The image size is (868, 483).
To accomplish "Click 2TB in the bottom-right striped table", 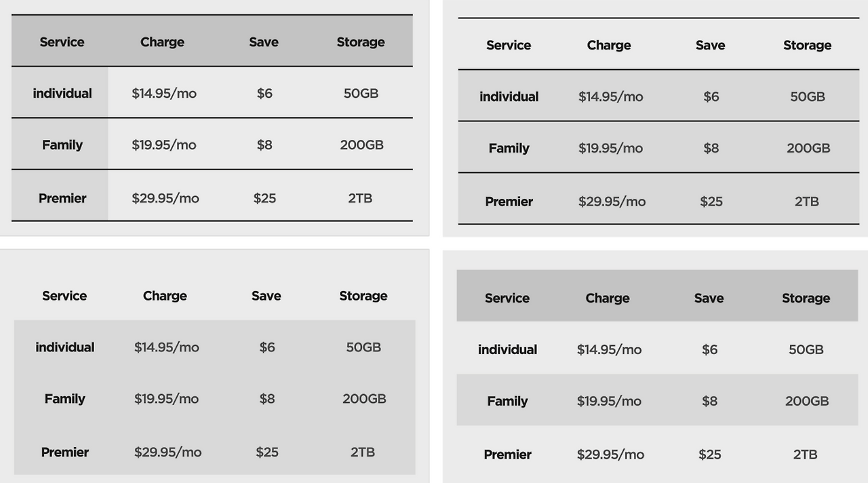I will click(805, 455).
